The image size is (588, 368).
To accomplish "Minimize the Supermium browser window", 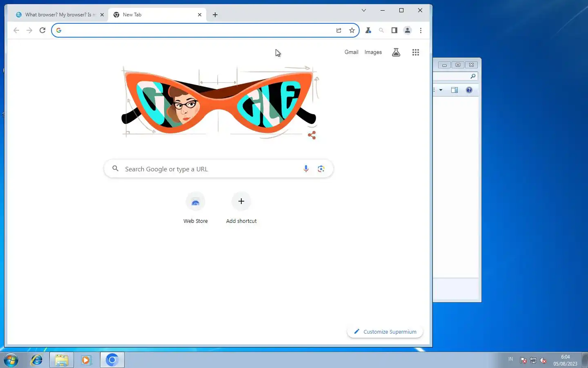I will [383, 10].
